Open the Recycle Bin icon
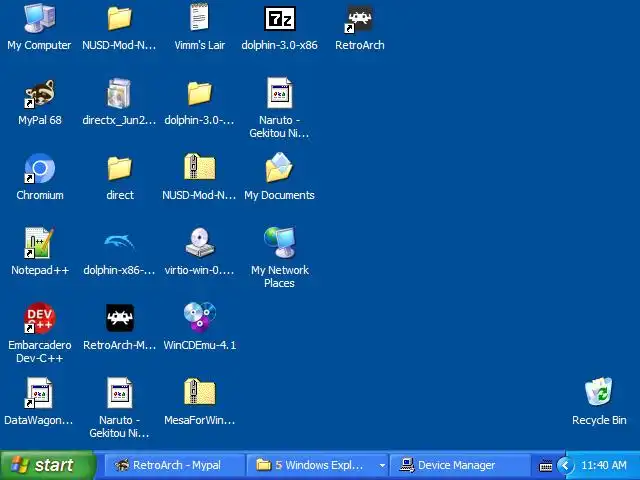This screenshot has width=640, height=480. coord(599,392)
